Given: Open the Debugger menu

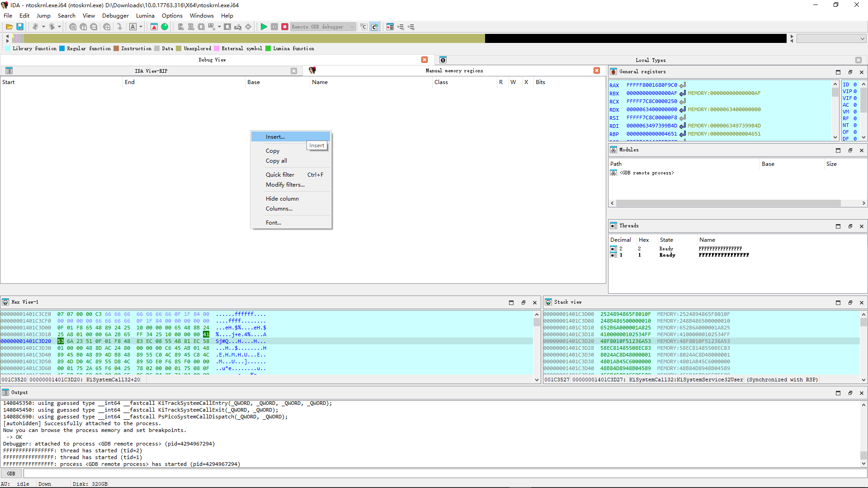Looking at the screenshot, I should (115, 15).
